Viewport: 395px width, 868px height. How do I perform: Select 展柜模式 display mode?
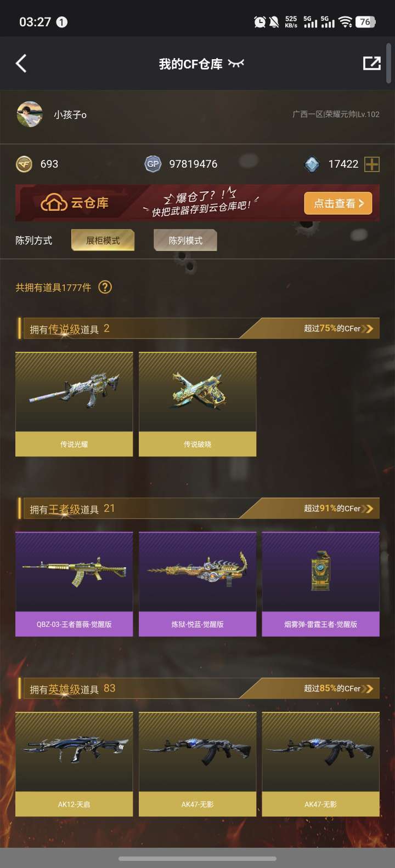tap(103, 240)
